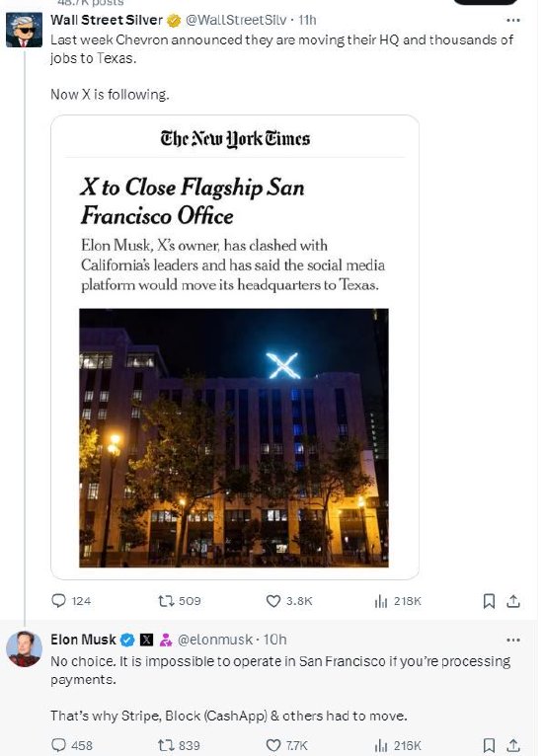Reply to Elon Musk's tweet
Screen dimensions: 543x756
tap(71, 745)
